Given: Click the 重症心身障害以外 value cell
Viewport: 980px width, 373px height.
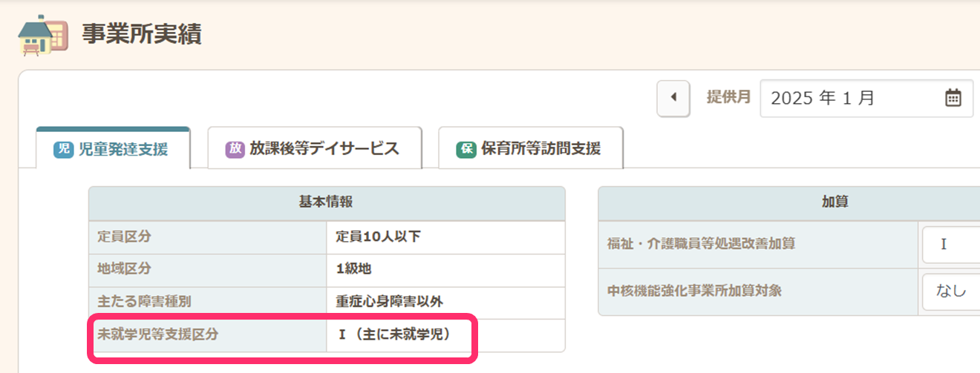Looking at the screenshot, I should click(389, 302).
